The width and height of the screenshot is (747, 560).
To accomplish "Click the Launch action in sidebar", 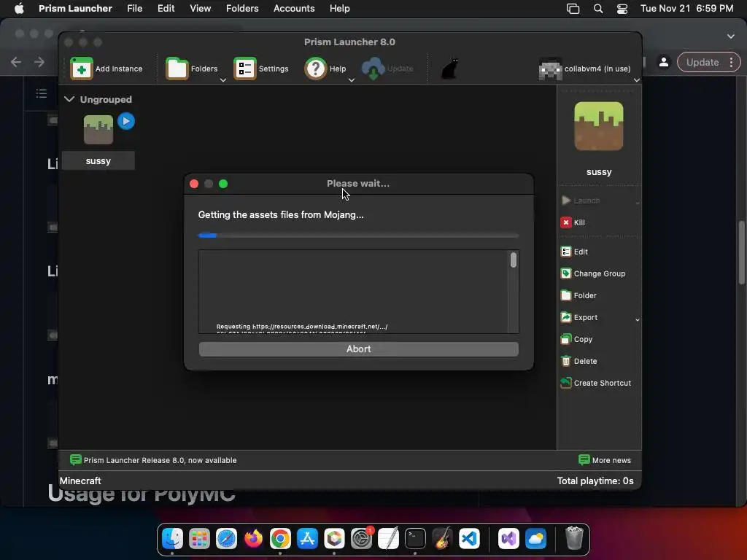I will [580, 201].
